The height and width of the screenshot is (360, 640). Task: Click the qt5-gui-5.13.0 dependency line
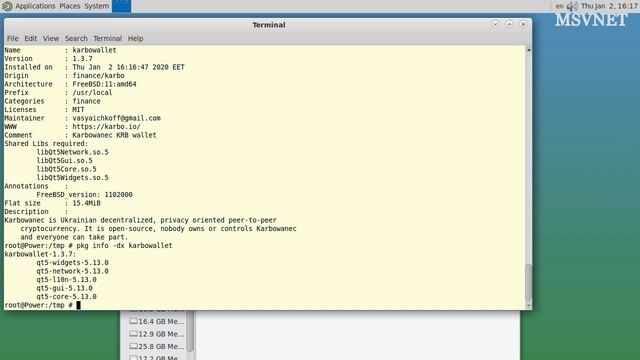(64, 288)
